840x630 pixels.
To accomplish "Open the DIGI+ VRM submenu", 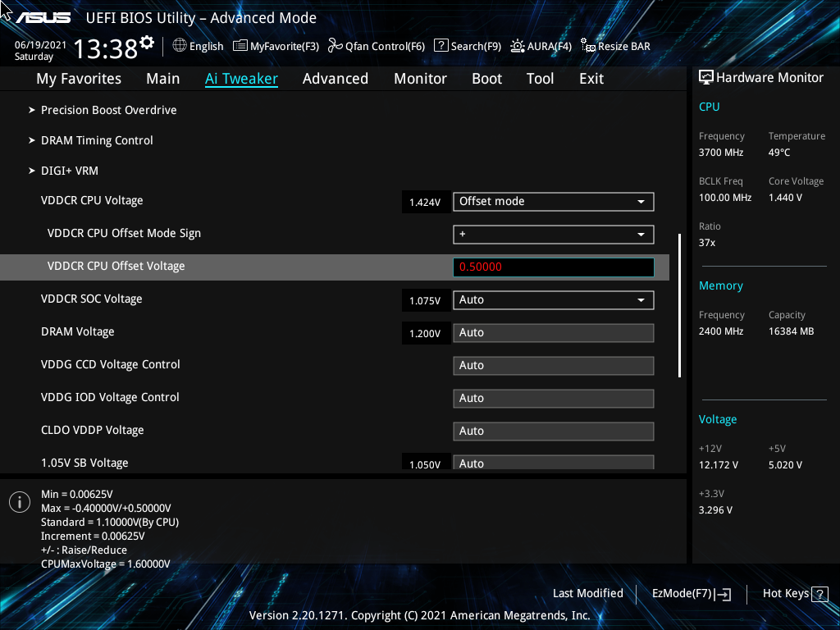I will click(x=70, y=170).
